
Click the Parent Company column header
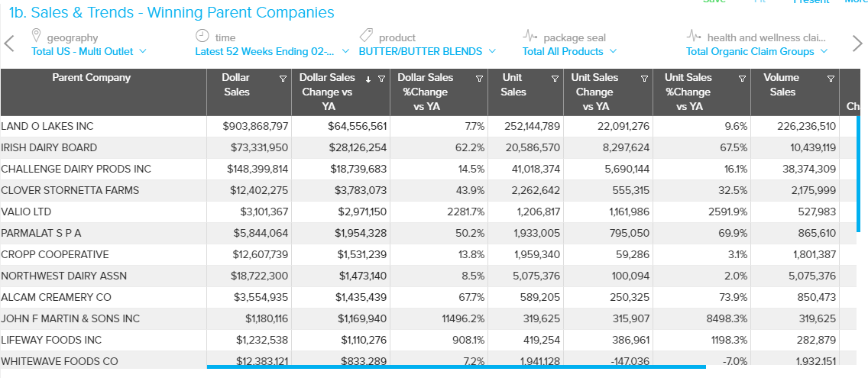(x=91, y=78)
